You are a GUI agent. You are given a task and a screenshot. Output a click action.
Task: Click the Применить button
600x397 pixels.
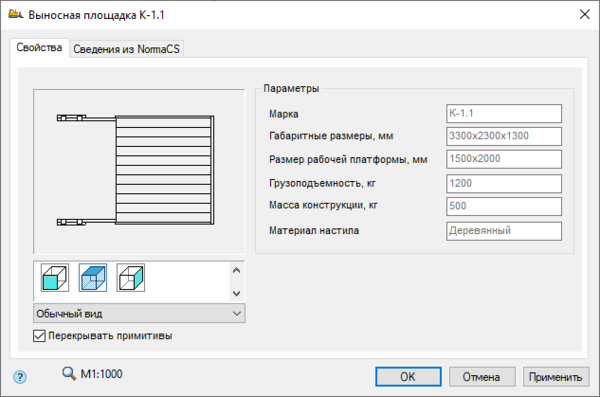556,377
